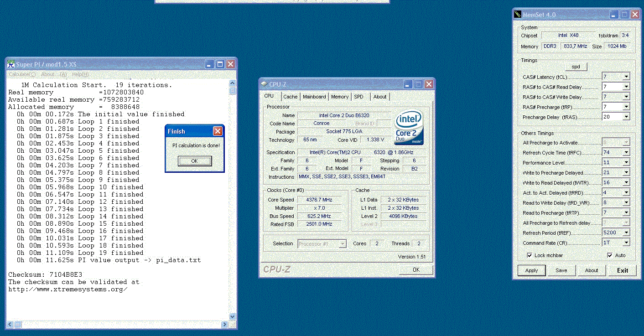Click the http://www.xtremesystems.org/ text
Viewport: 644px width, 336px height.
68,289
